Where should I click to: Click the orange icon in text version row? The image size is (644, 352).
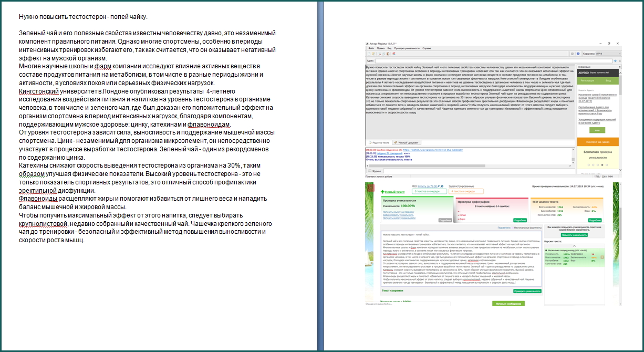point(603,257)
